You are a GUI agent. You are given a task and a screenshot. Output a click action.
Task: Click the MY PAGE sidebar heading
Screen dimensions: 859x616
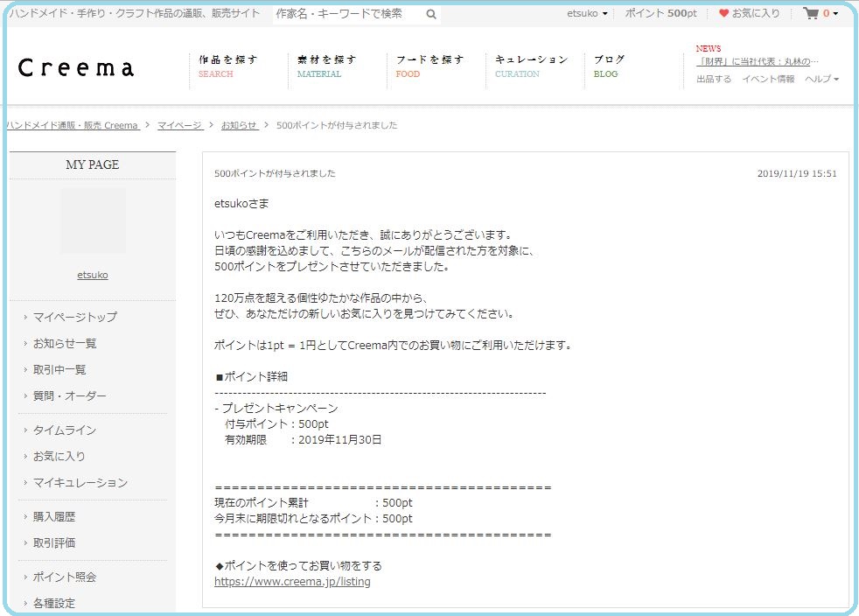(93, 164)
